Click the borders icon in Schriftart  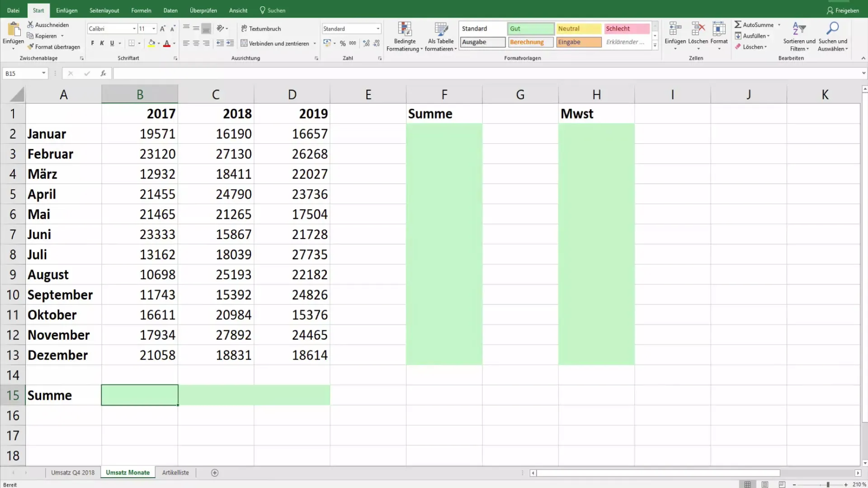point(132,43)
